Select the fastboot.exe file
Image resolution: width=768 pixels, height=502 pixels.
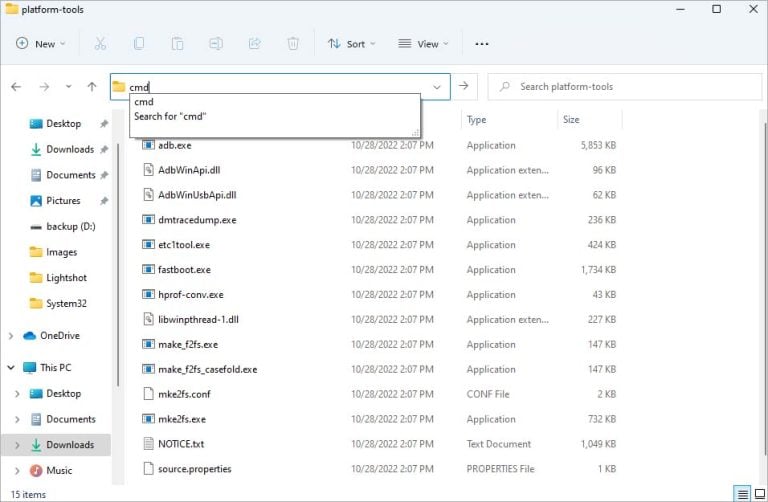(184, 270)
